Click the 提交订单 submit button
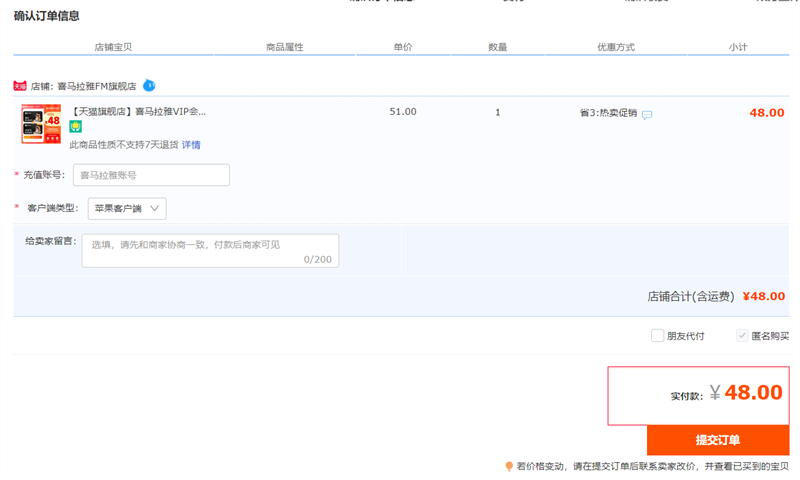 [717, 440]
